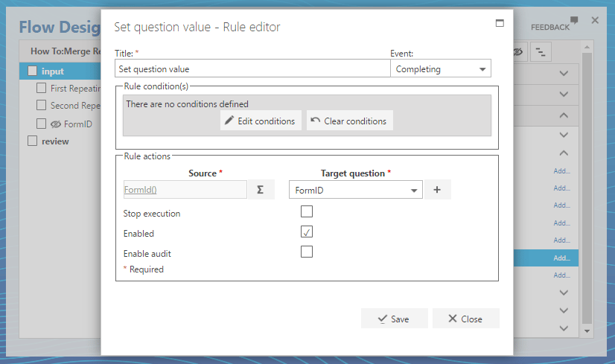Viewport: 615px width, 364px height.
Task: Select the FormID question in the flow tree
Action: [78, 124]
